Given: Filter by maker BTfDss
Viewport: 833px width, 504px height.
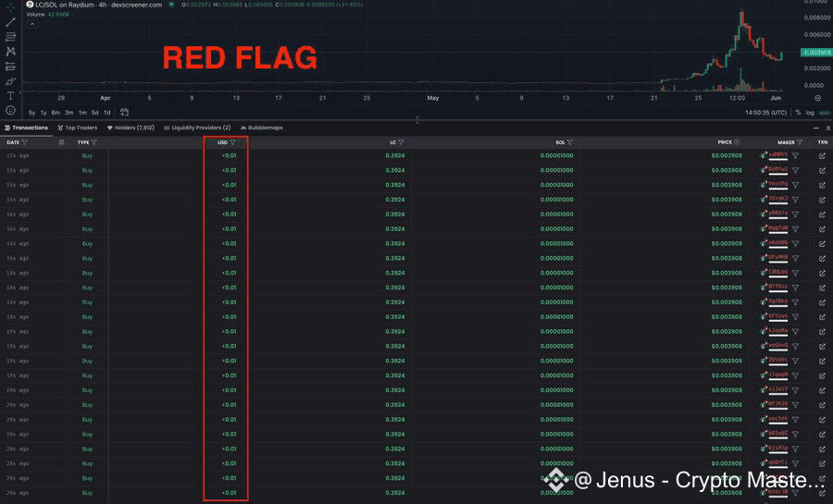Looking at the screenshot, I should [x=795, y=288].
